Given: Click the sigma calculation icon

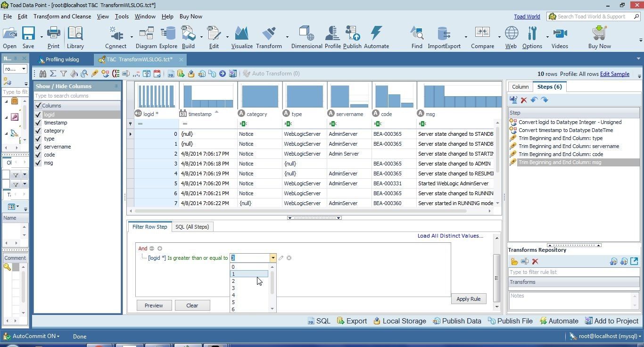Looking at the screenshot, I should tap(53, 74).
